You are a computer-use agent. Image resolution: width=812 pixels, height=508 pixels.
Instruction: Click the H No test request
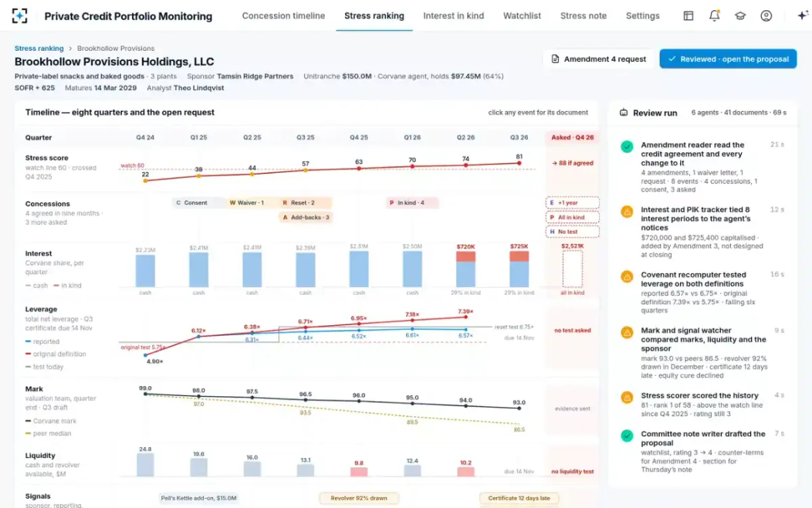(572, 232)
